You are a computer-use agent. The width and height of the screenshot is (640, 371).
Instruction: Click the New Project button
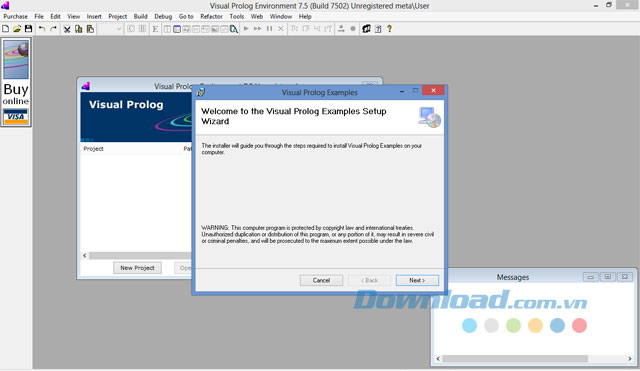[137, 268]
